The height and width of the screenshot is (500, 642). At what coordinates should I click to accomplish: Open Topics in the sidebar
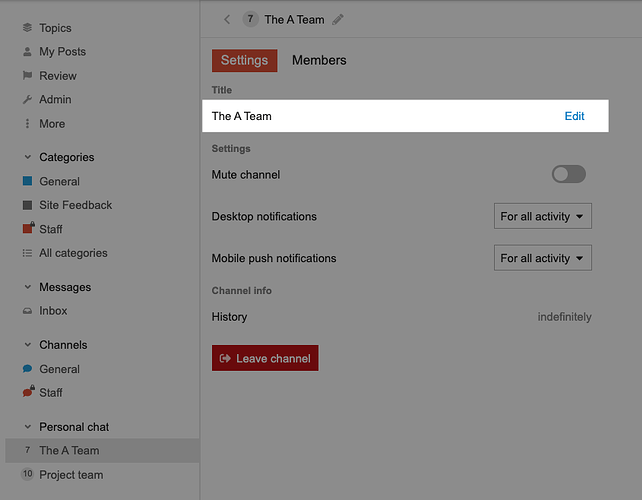pyautogui.click(x=55, y=28)
